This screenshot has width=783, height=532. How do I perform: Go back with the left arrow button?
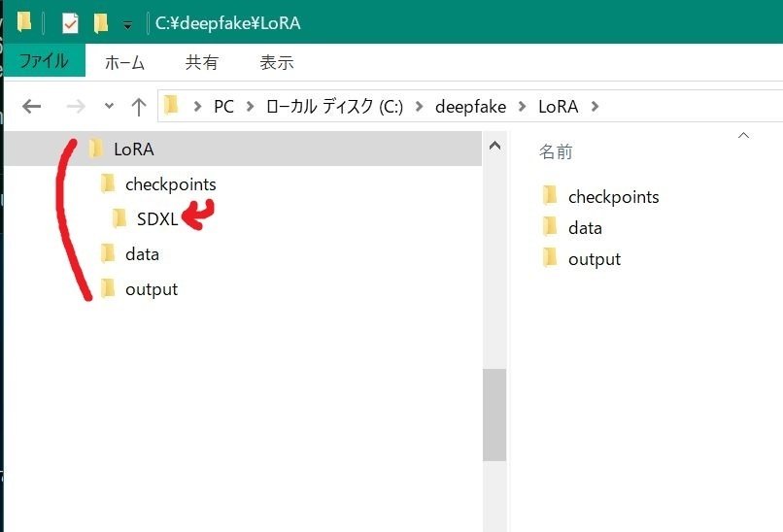(31, 106)
